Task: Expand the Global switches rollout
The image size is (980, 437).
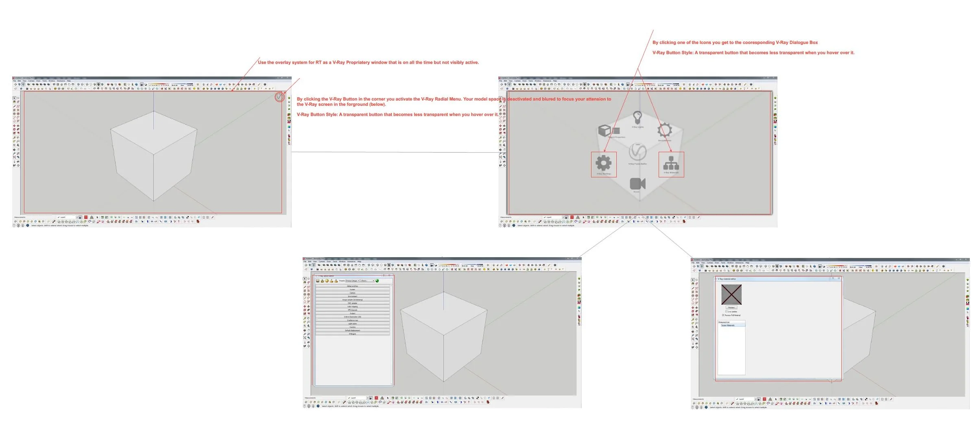Action: click(x=352, y=286)
